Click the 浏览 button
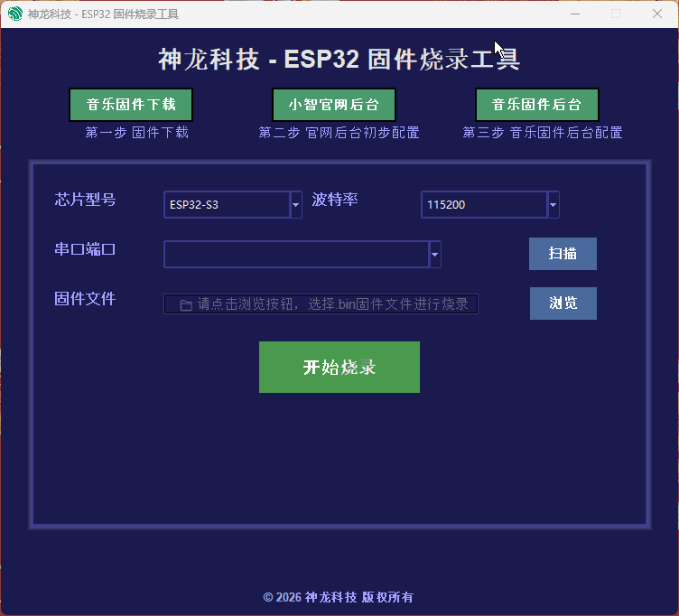The height and width of the screenshot is (616, 679). pos(563,303)
